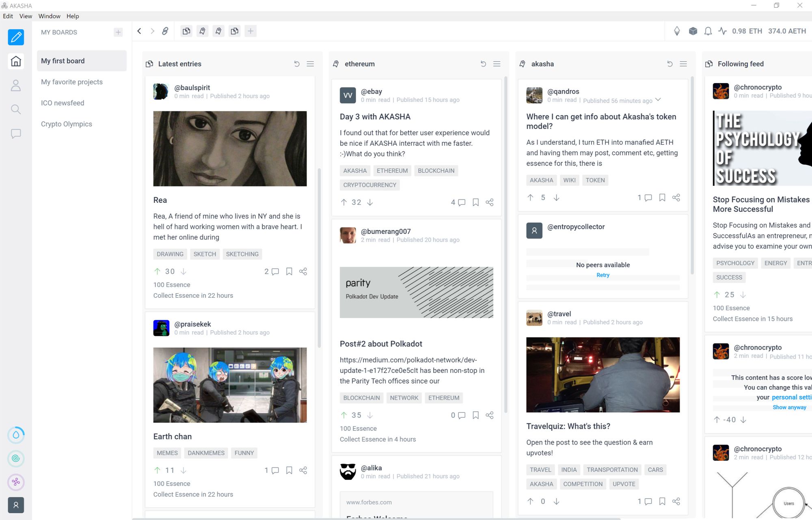Refresh the Latest entries column
This screenshot has width=812, height=520.
tap(297, 64)
